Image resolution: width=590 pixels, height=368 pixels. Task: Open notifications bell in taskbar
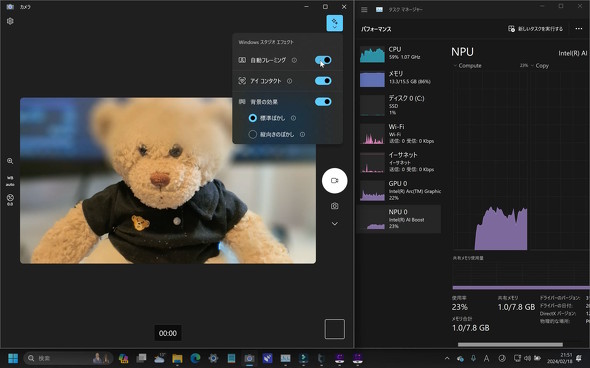(x=579, y=358)
